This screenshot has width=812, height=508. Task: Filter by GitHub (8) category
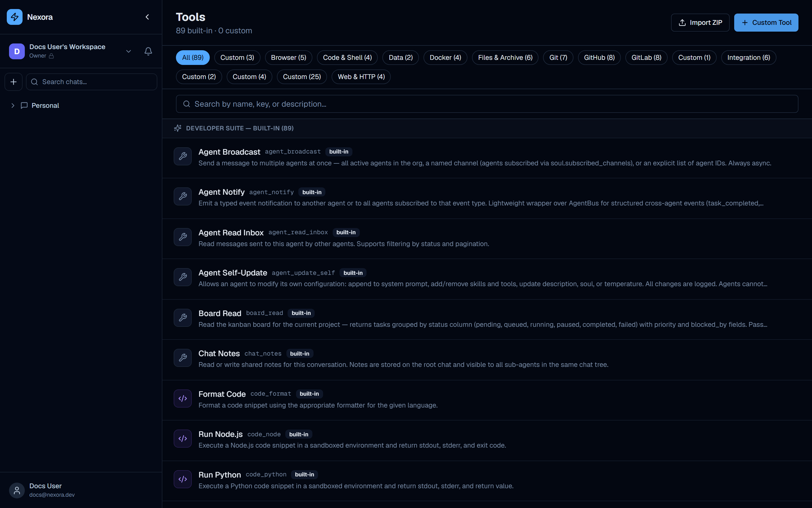click(x=599, y=58)
